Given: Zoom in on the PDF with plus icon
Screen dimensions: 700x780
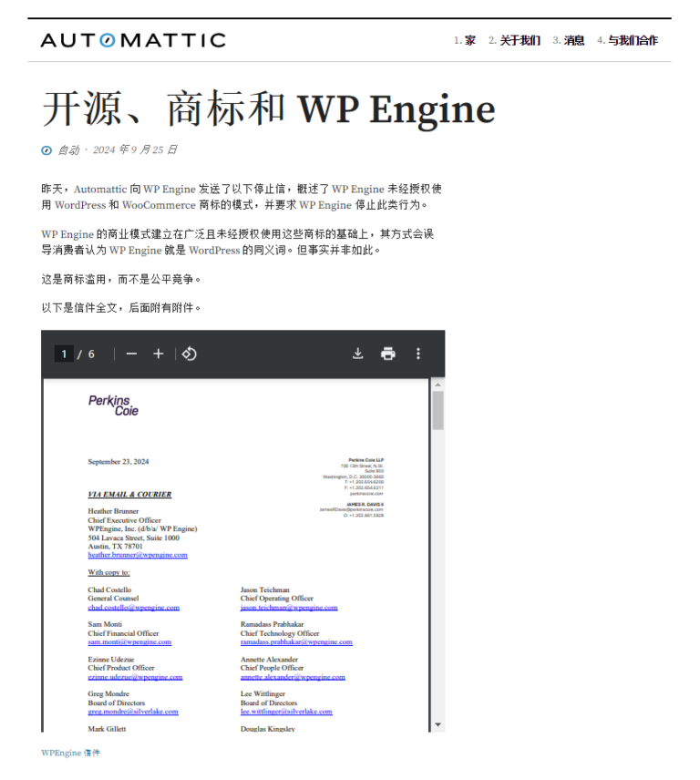Looking at the screenshot, I should (159, 354).
